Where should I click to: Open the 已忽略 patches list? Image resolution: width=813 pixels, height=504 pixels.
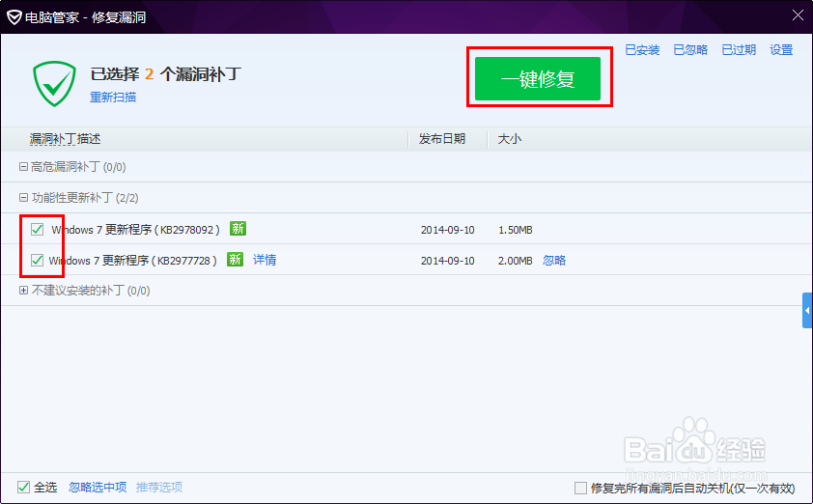(690, 50)
